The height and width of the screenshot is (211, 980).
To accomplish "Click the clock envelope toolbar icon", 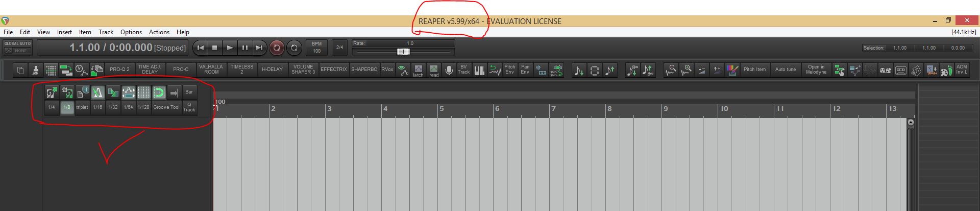I will point(82,69).
